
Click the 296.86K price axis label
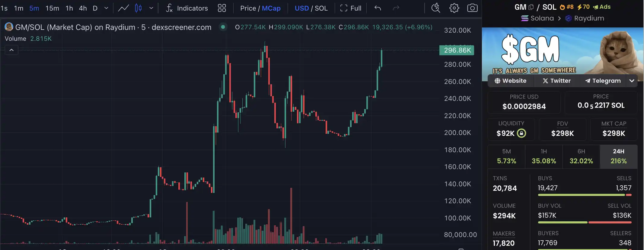pyautogui.click(x=457, y=50)
